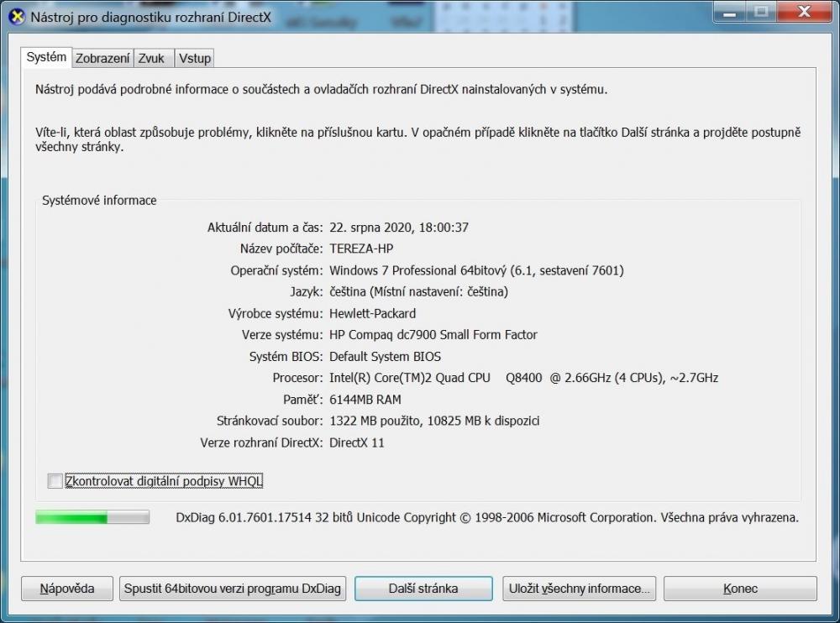Click the Operační systém Windows 7 text
The height and width of the screenshot is (623, 840).
(x=476, y=270)
